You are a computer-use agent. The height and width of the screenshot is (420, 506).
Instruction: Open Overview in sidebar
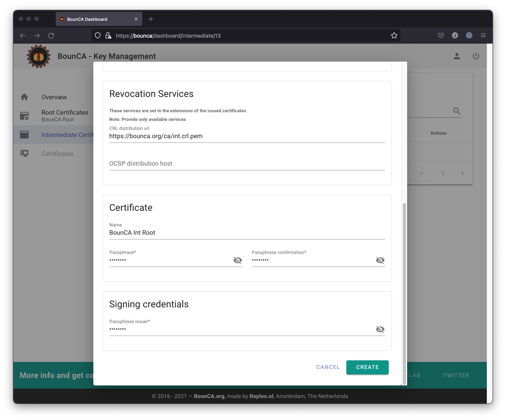coord(54,97)
